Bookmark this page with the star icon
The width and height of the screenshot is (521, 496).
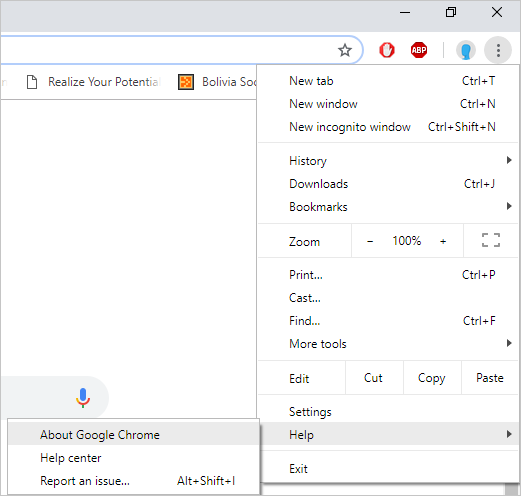345,50
